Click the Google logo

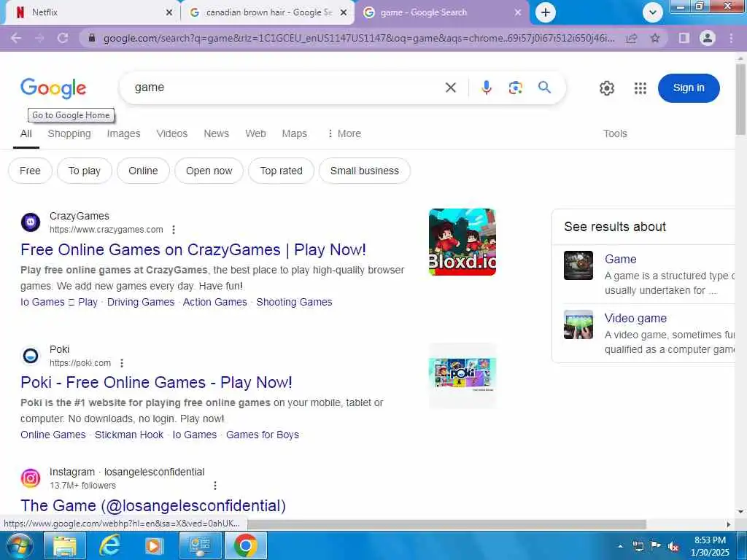[x=53, y=88]
